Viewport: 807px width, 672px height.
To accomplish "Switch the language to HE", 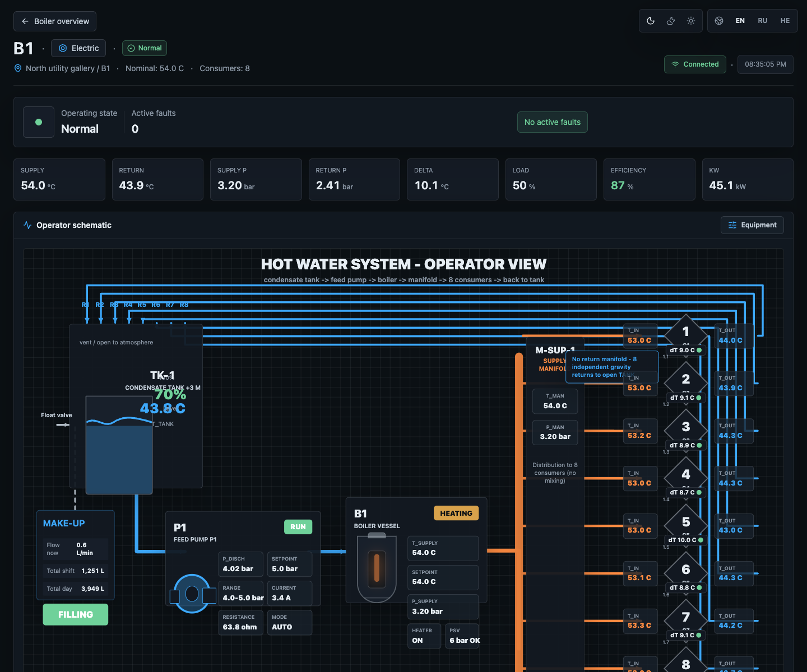I will 785,21.
